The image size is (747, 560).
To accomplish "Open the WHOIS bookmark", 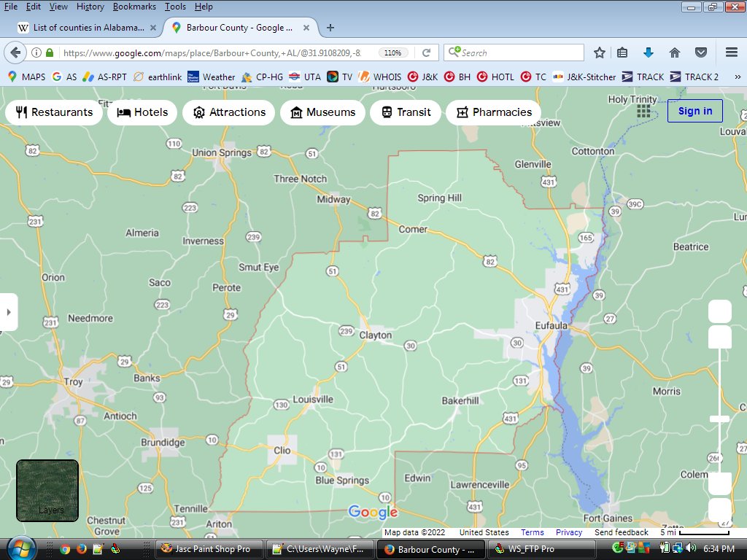I will click(379, 77).
